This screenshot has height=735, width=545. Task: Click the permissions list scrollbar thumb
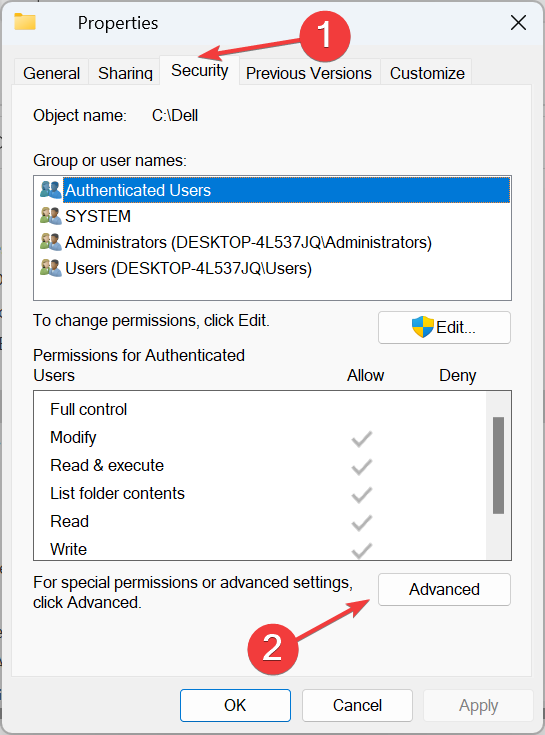[498, 465]
